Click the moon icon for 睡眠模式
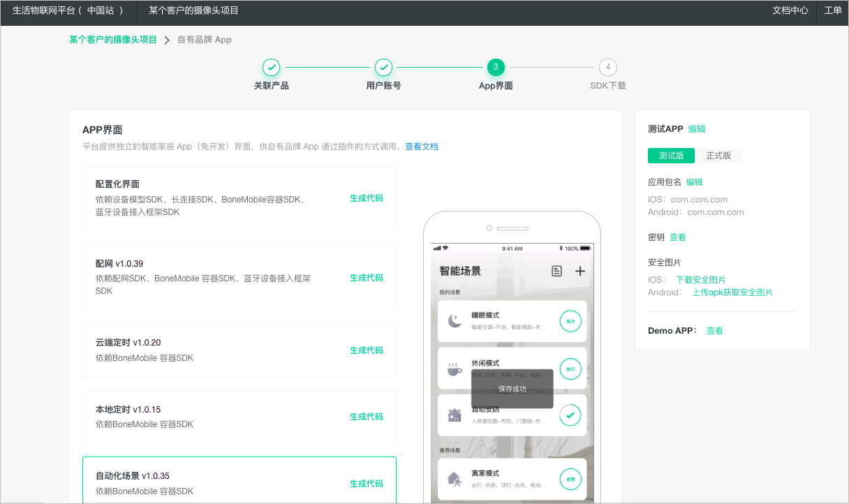This screenshot has width=849, height=504. click(455, 321)
